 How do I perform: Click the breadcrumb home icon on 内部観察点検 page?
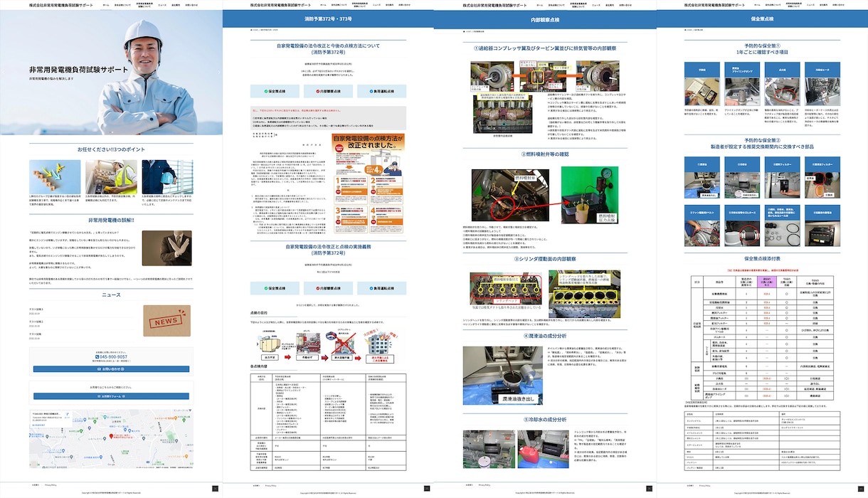click(x=464, y=30)
